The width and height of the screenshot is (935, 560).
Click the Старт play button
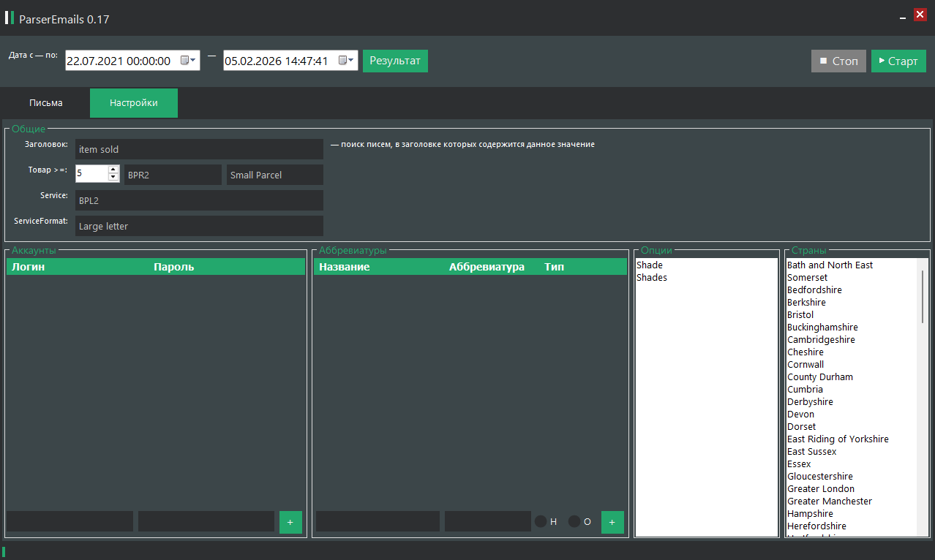coord(898,61)
